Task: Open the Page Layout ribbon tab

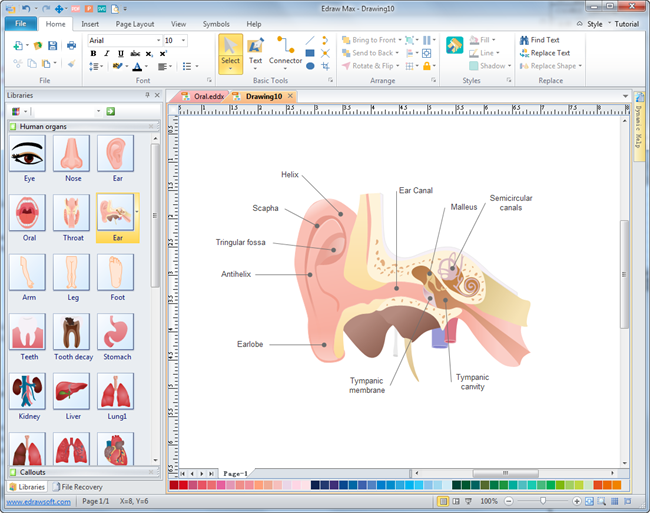Action: click(134, 23)
